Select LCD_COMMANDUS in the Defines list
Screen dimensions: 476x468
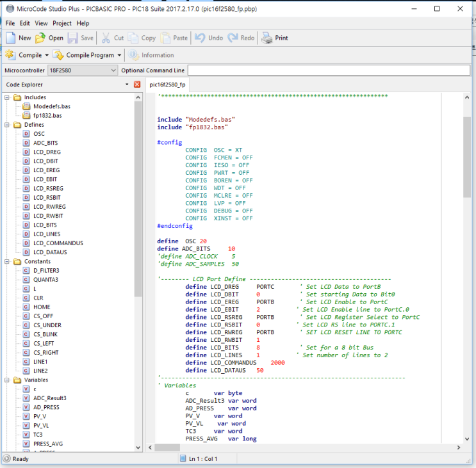coord(58,243)
